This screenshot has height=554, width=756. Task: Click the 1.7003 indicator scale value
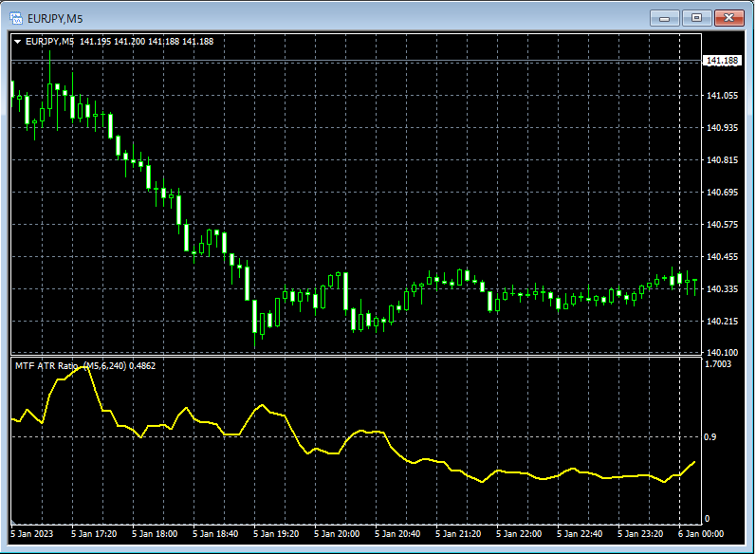click(720, 363)
